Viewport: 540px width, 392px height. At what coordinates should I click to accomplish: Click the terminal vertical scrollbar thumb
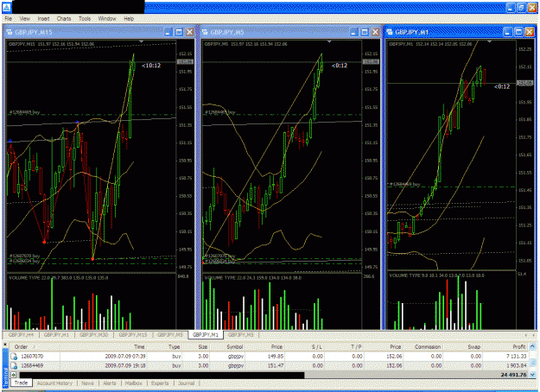pos(533,361)
